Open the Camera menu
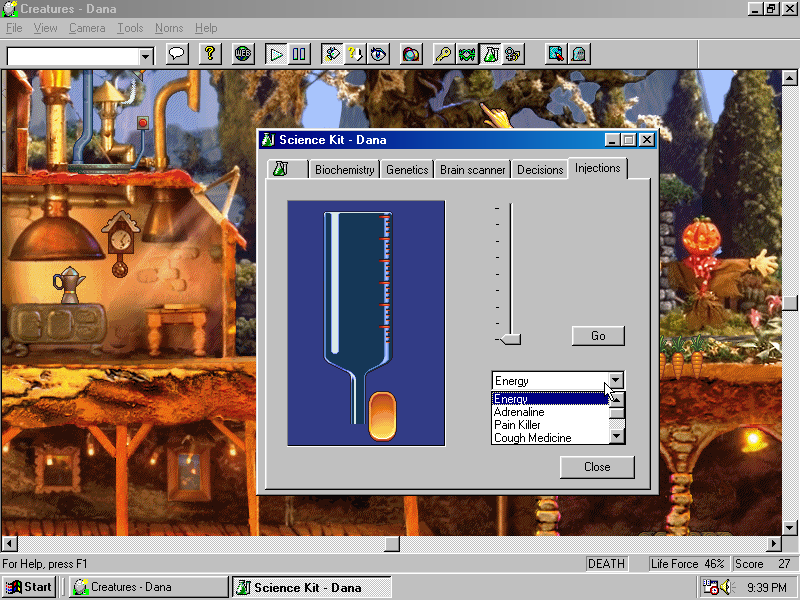800x600 pixels. tap(87, 28)
